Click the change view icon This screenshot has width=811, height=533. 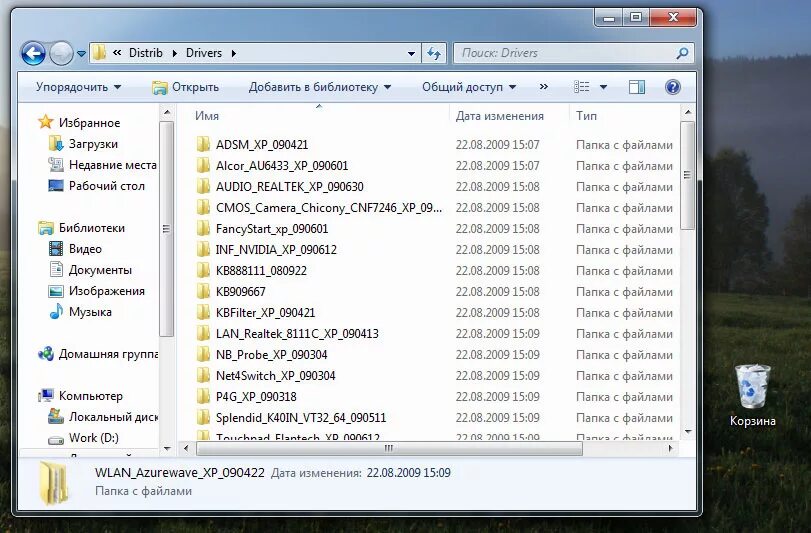tap(581, 87)
